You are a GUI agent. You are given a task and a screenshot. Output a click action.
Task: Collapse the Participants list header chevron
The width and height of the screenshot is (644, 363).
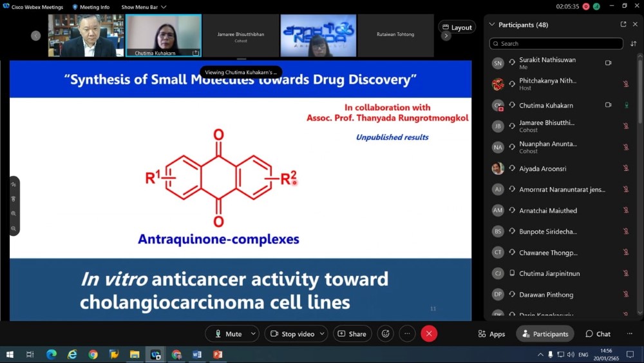tap(492, 25)
